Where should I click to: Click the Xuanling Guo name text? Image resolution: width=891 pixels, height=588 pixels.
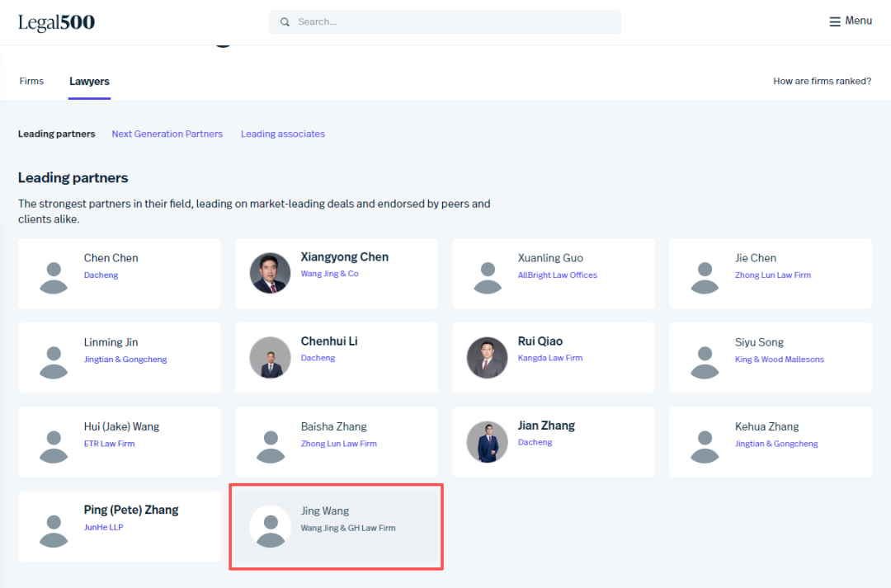[550, 258]
